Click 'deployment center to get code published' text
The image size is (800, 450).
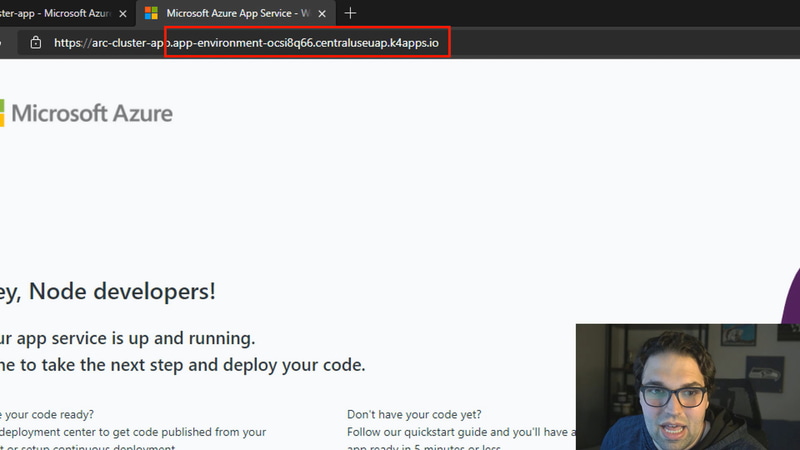pyautogui.click(x=106, y=432)
